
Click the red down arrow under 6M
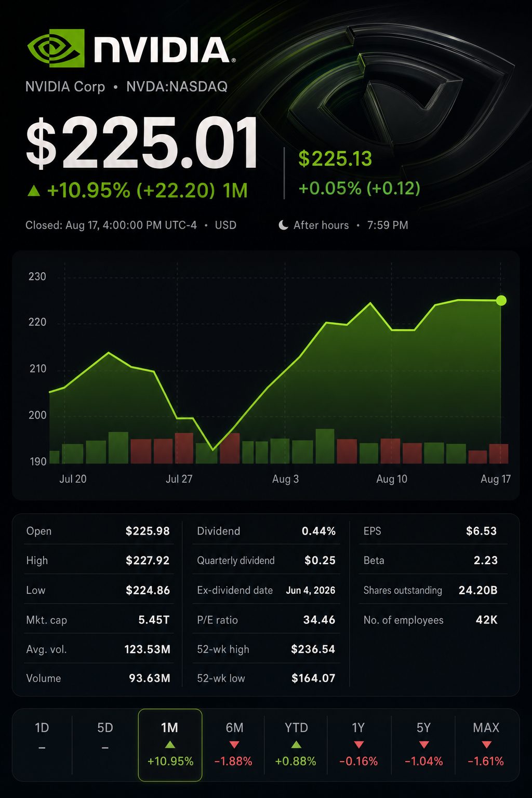click(234, 745)
